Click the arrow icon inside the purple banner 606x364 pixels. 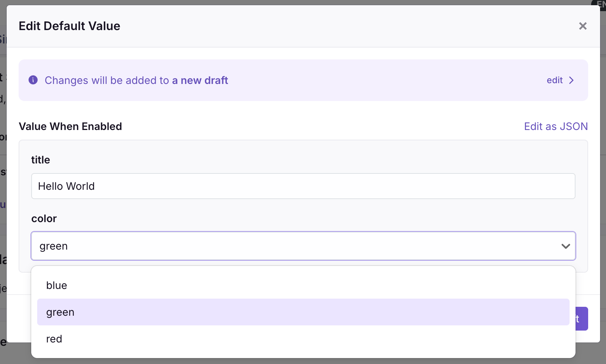tap(571, 80)
